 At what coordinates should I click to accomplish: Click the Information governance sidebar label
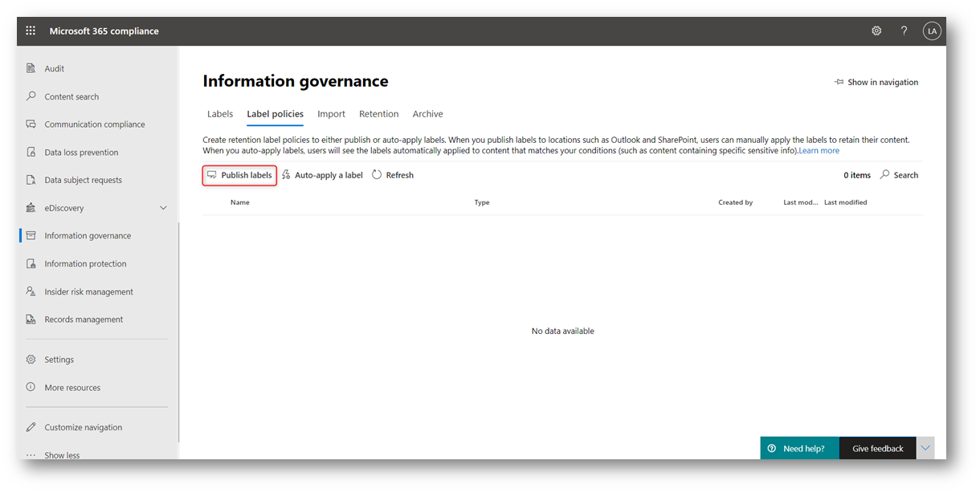coord(88,235)
